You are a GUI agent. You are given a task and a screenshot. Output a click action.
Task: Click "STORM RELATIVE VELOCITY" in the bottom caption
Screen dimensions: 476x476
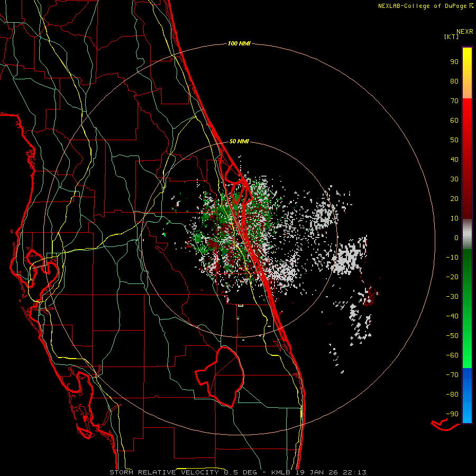[x=164, y=472]
